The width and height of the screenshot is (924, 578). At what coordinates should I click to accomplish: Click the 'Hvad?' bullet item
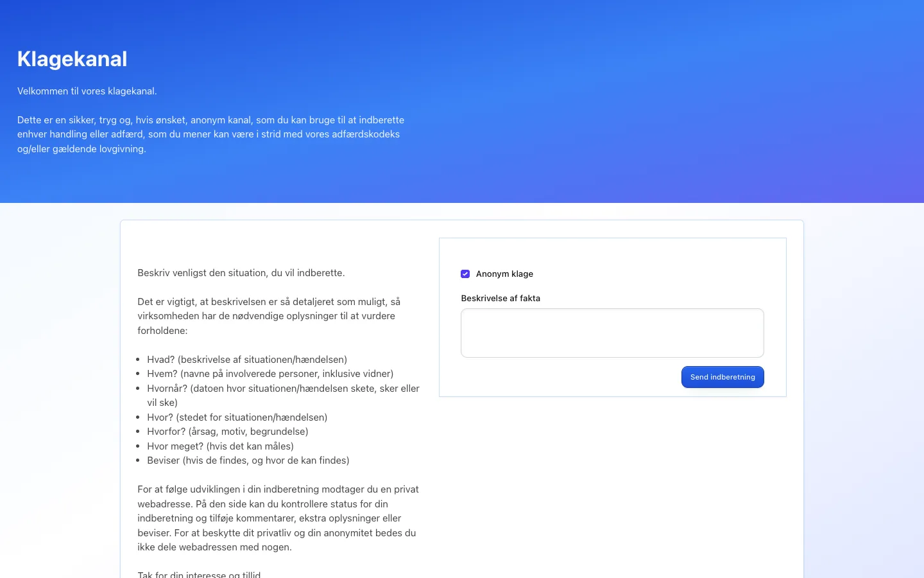(247, 360)
